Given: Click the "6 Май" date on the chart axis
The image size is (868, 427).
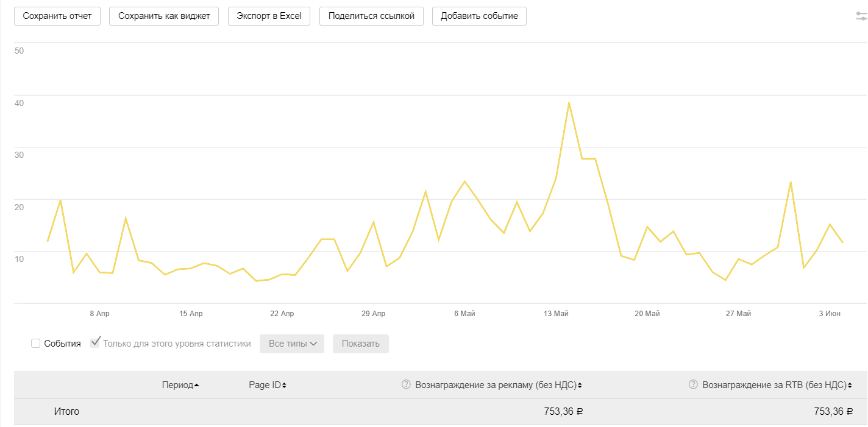Looking at the screenshot, I should tap(464, 314).
